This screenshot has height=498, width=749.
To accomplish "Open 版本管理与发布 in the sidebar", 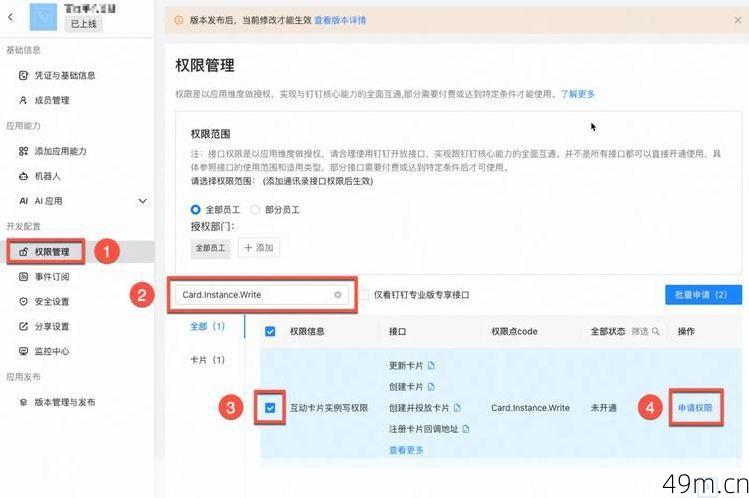I will click(x=65, y=402).
